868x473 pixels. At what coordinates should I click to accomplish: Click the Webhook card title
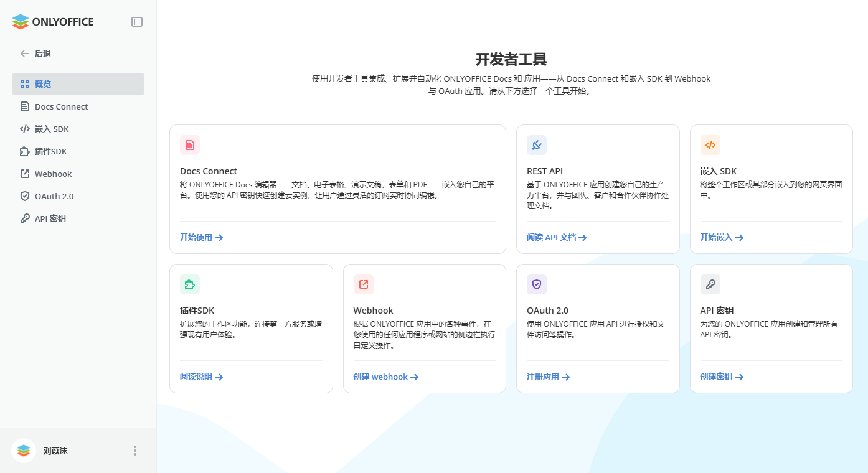tap(374, 311)
